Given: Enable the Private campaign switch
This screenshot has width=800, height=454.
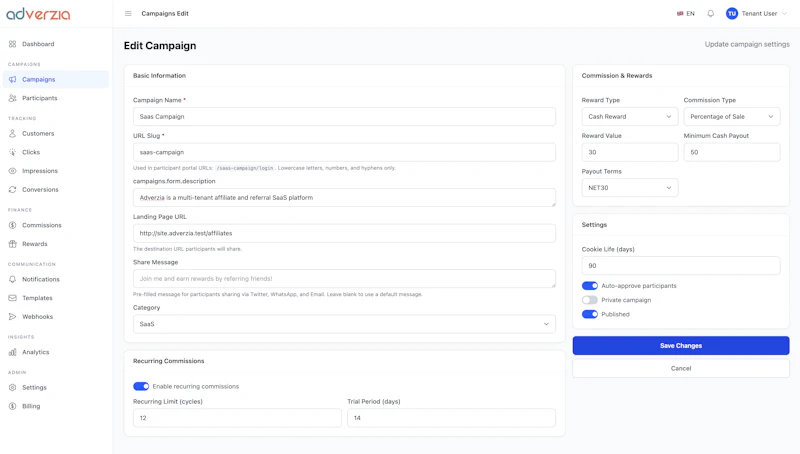Looking at the screenshot, I should click(x=590, y=300).
